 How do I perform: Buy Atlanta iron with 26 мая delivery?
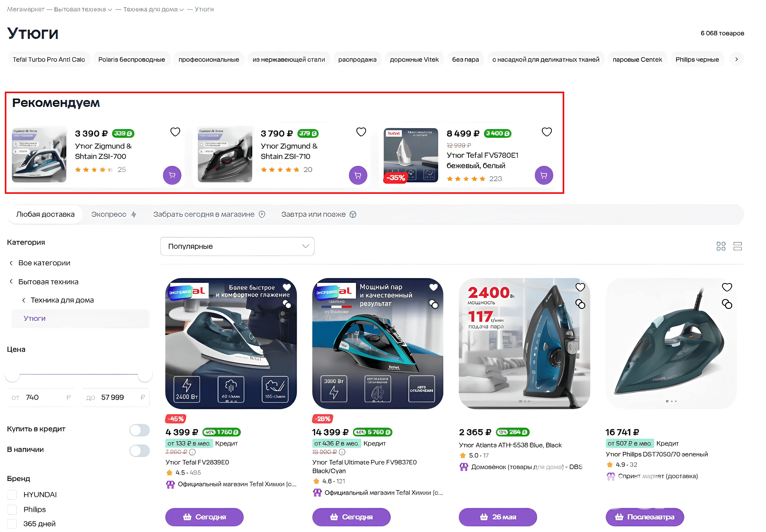click(498, 517)
